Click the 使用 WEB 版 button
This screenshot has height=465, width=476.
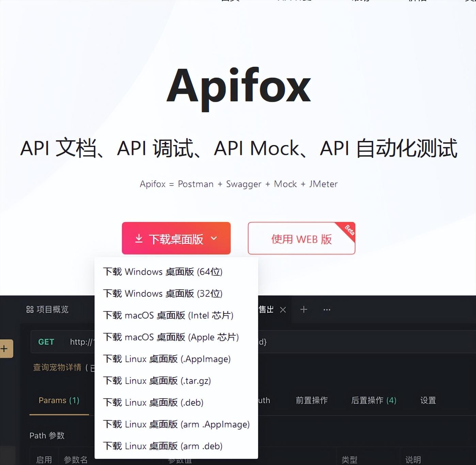[x=301, y=238]
